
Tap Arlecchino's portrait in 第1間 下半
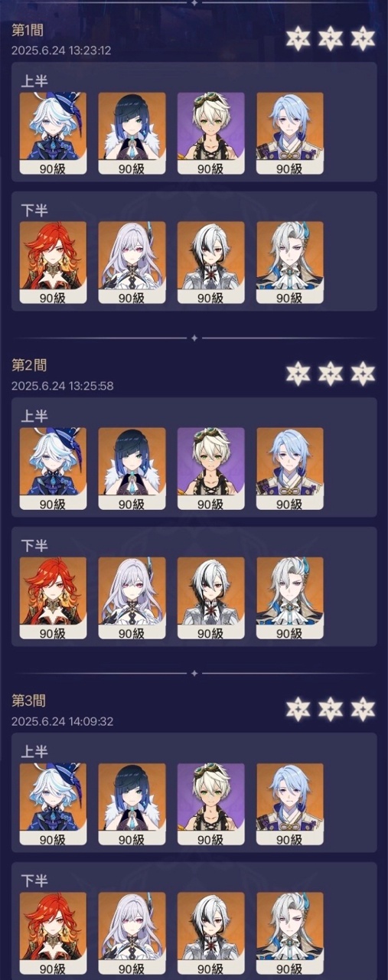coord(210,263)
